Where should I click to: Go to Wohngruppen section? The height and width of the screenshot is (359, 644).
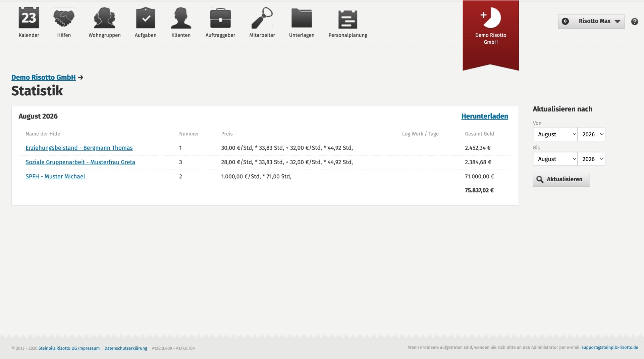tap(104, 23)
